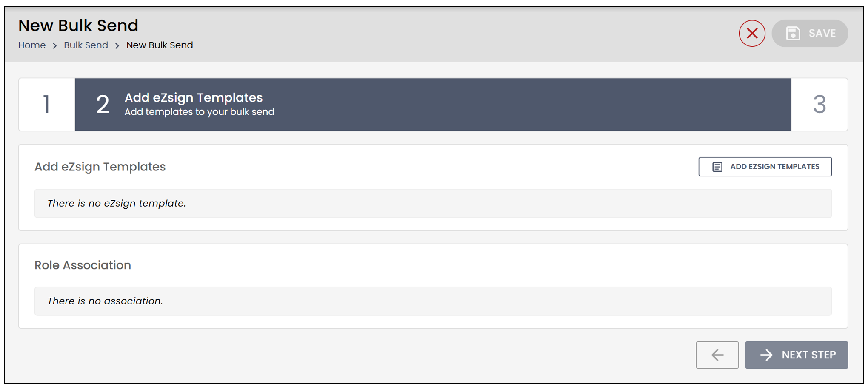Click the New Bulk Send breadcrumb item

point(160,45)
